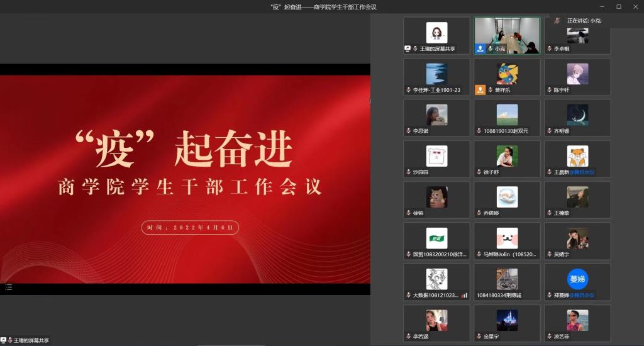644x346 pixels.
Task: Click the microphone icon beside 小克's name
Action: [x=490, y=48]
